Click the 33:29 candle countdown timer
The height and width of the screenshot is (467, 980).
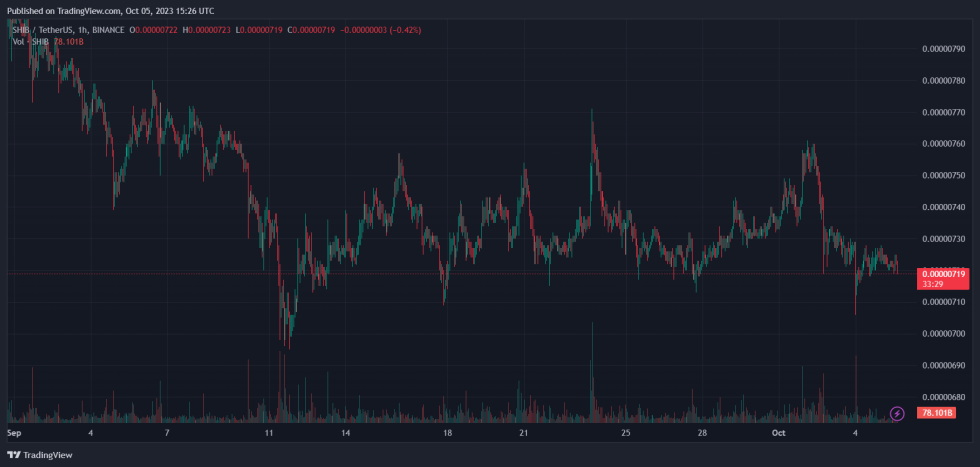[x=933, y=284]
